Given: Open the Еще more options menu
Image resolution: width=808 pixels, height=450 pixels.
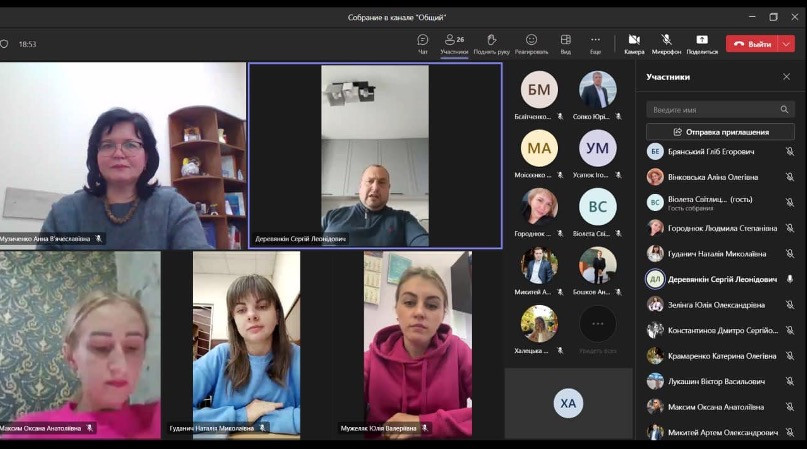Looking at the screenshot, I should (x=596, y=40).
